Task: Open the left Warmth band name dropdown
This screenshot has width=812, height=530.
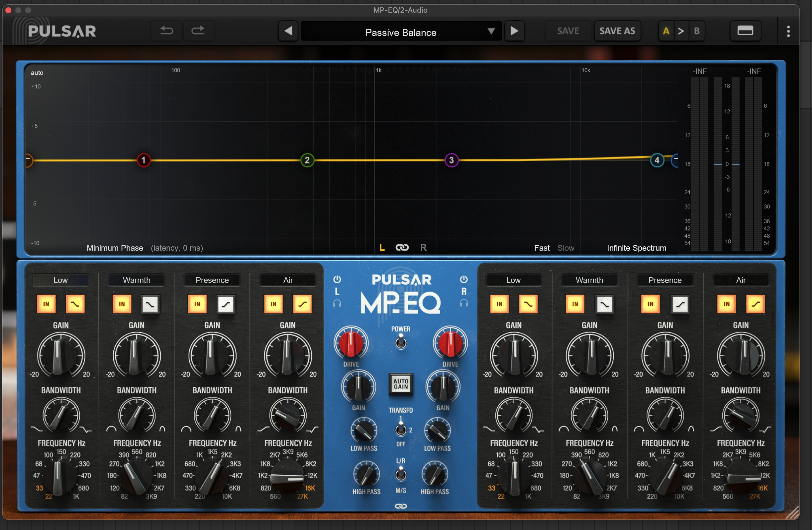Action: [137, 280]
